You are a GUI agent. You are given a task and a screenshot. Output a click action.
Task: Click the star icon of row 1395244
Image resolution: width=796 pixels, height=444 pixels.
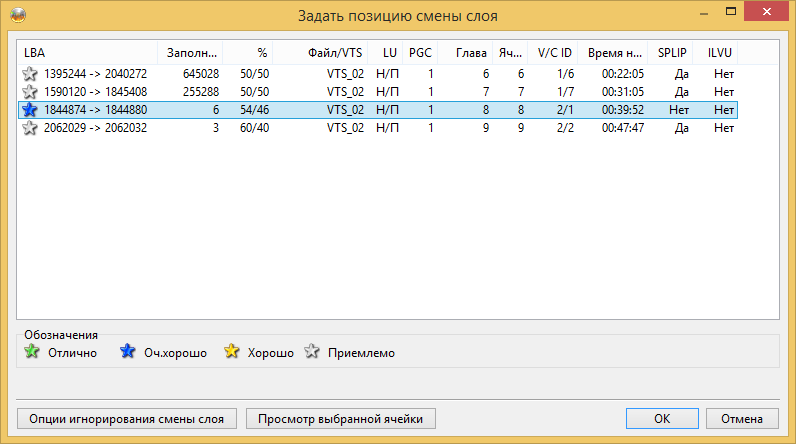[x=30, y=74]
